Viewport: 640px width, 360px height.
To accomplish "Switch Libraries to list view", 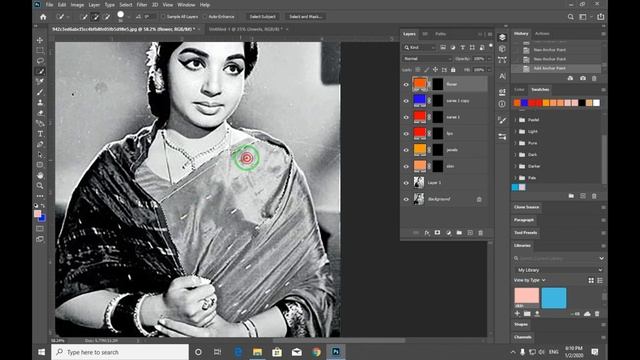I will [x=600, y=280].
